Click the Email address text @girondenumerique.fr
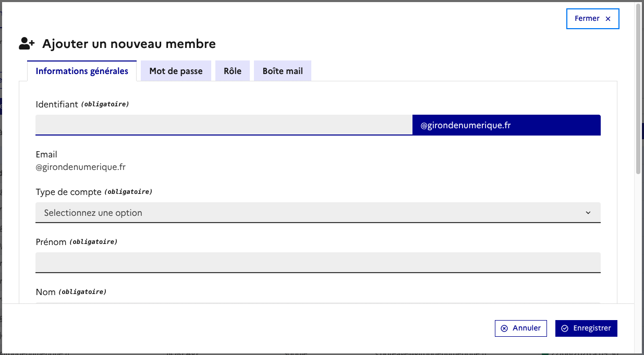Image resolution: width=644 pixels, height=355 pixels. 81,167
